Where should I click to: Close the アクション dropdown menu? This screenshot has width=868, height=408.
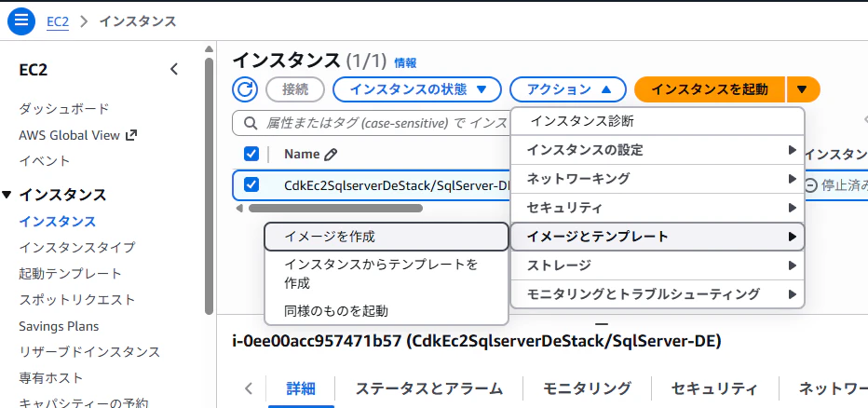[x=568, y=89]
